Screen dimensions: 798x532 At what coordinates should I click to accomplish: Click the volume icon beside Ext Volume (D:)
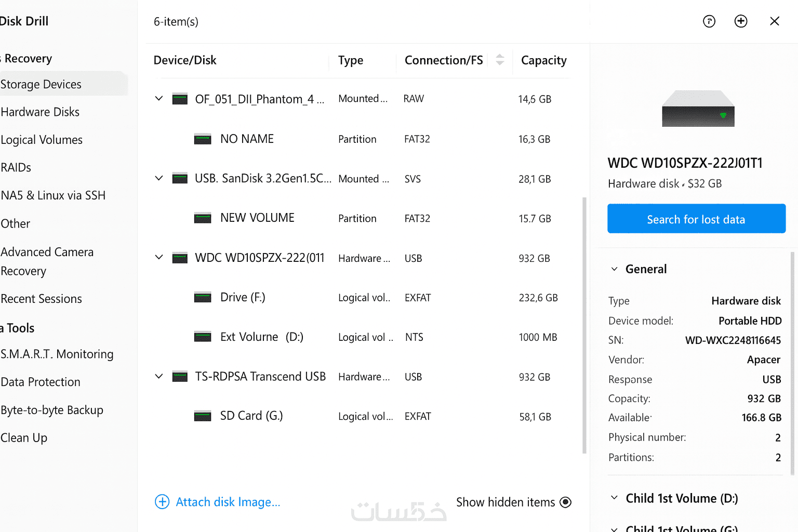pos(203,337)
